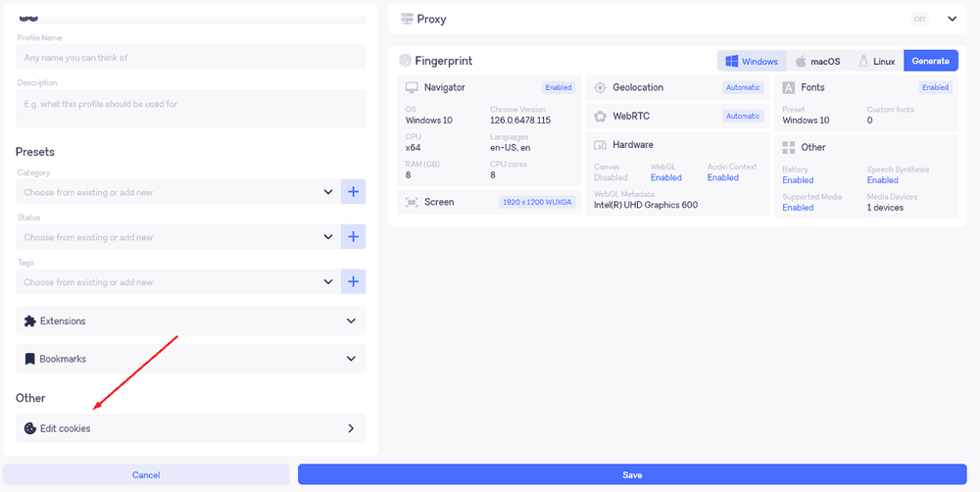
Task: Toggle the Geolocation Automatic badge
Action: pyautogui.click(x=743, y=87)
